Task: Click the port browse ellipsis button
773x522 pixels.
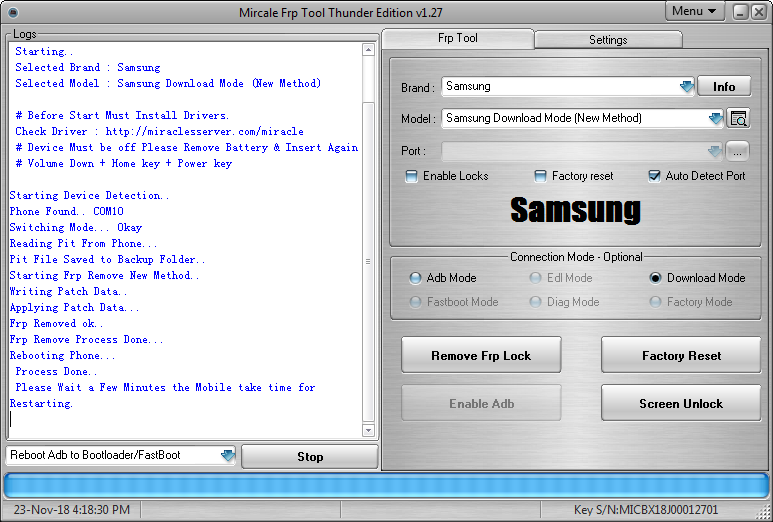Action: click(737, 151)
